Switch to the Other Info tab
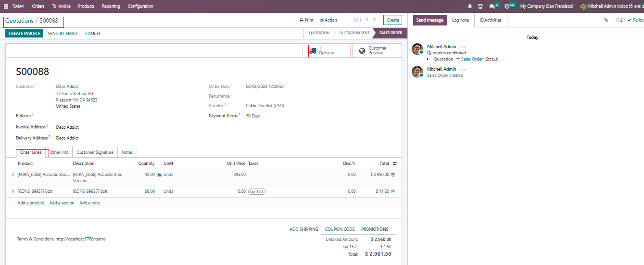Viewport: 644px width, 265px height. point(59,152)
